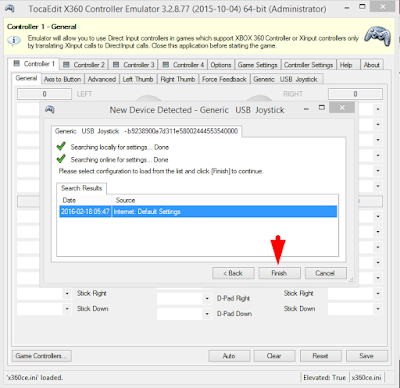This screenshot has height=388, width=400.
Task: Click the Clear button
Action: (274, 356)
